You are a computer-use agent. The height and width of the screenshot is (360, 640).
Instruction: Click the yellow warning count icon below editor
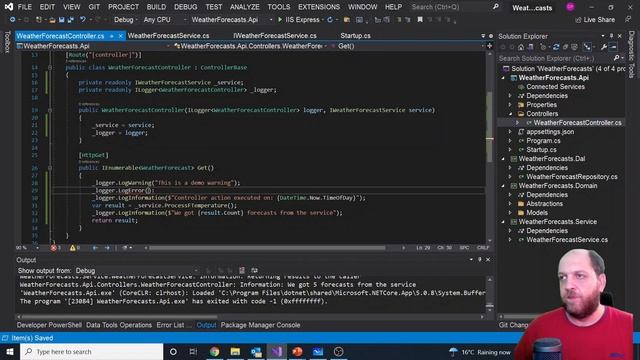tap(72, 248)
